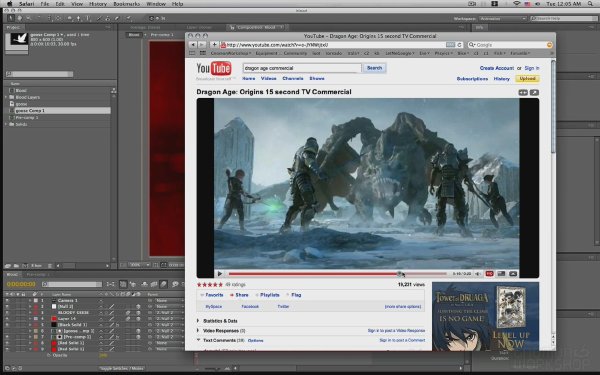Open the Pre-comp 1 tab in Composition viewer

pyautogui.click(x=162, y=35)
